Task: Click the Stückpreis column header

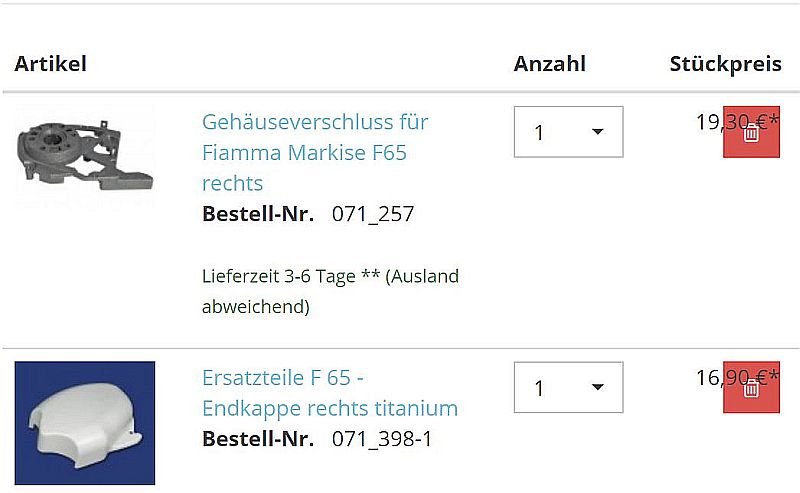Action: tap(725, 64)
